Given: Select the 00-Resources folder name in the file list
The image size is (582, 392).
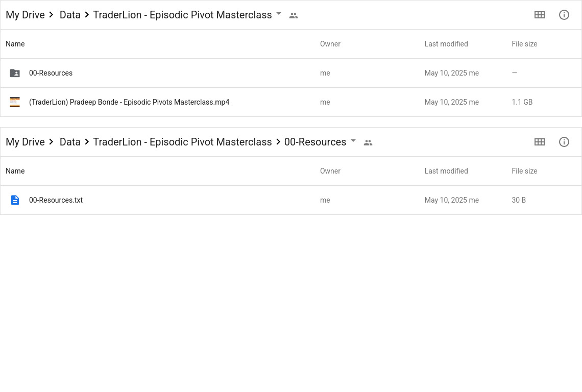Looking at the screenshot, I should coord(51,73).
